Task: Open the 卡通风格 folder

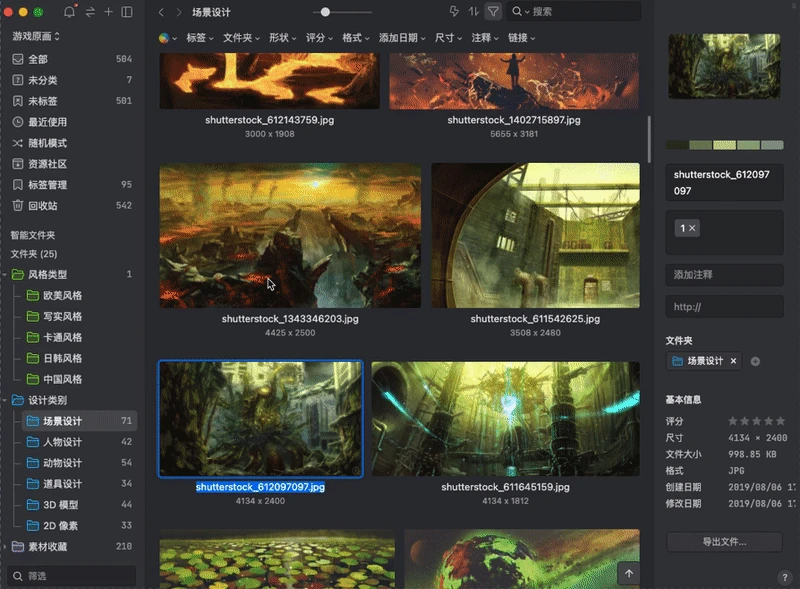Action: [x=80, y=337]
